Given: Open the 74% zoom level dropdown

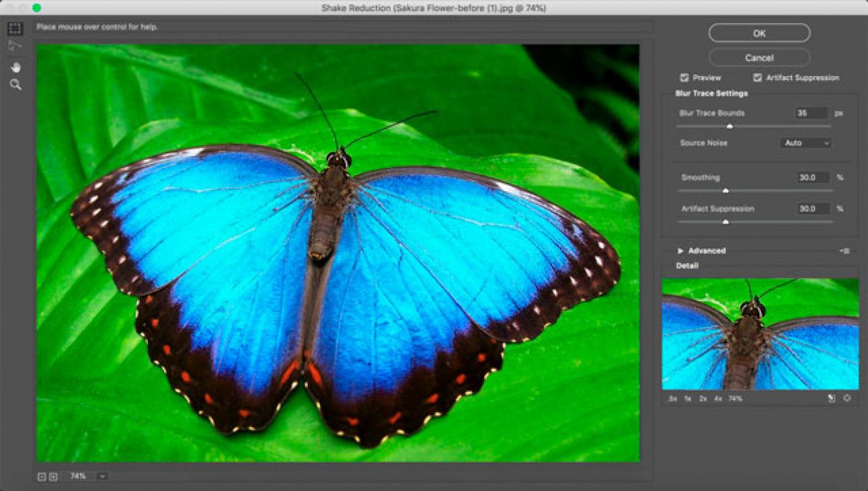Looking at the screenshot, I should tap(102, 477).
